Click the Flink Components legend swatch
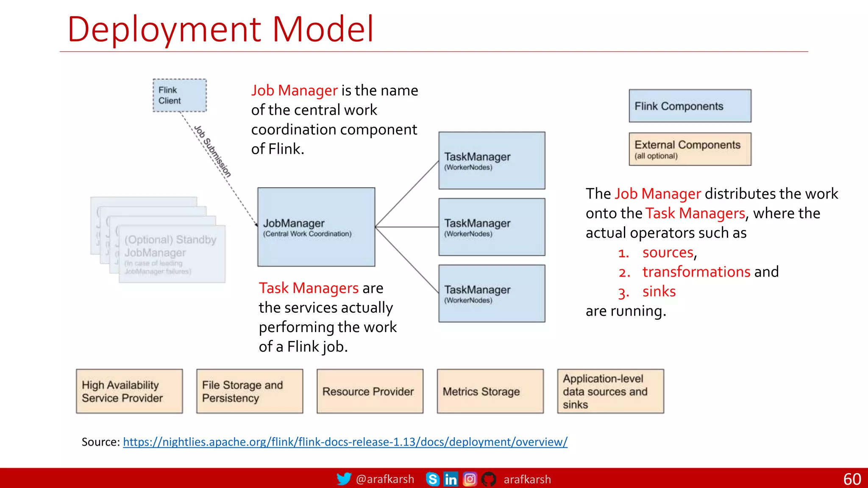The image size is (868, 488). (690, 106)
